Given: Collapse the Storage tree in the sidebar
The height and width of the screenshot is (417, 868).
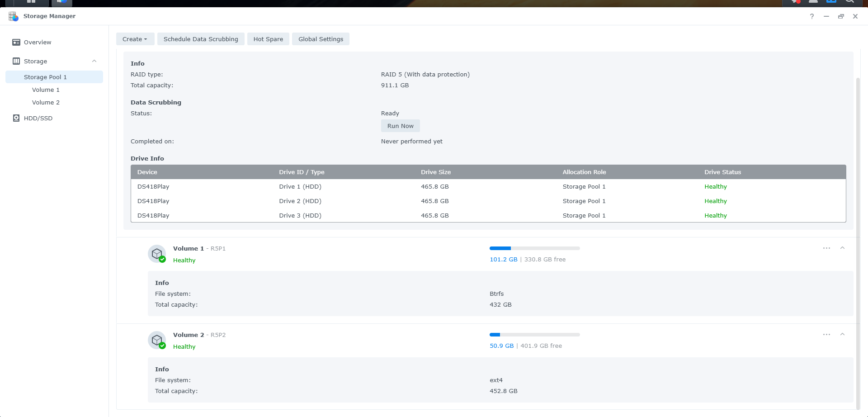Looking at the screenshot, I should pos(94,61).
